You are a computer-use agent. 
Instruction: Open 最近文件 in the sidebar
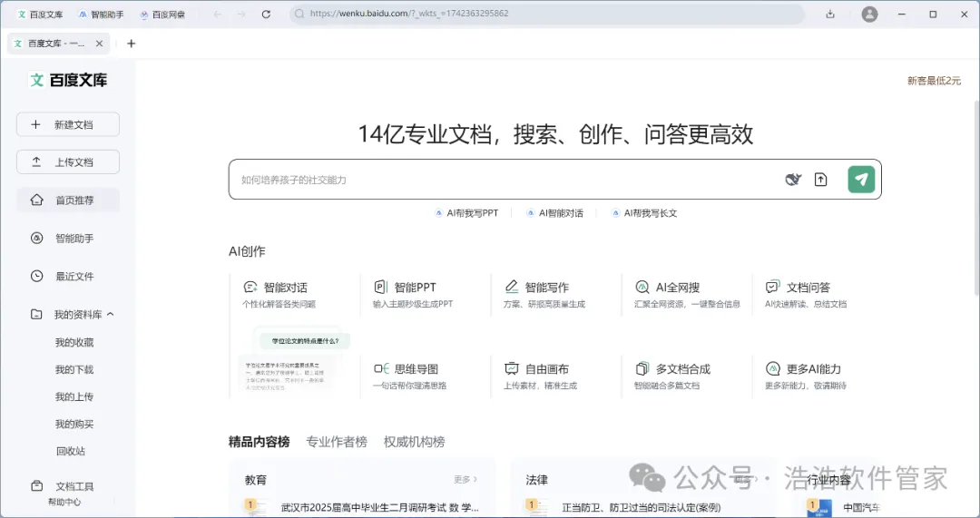click(67, 276)
